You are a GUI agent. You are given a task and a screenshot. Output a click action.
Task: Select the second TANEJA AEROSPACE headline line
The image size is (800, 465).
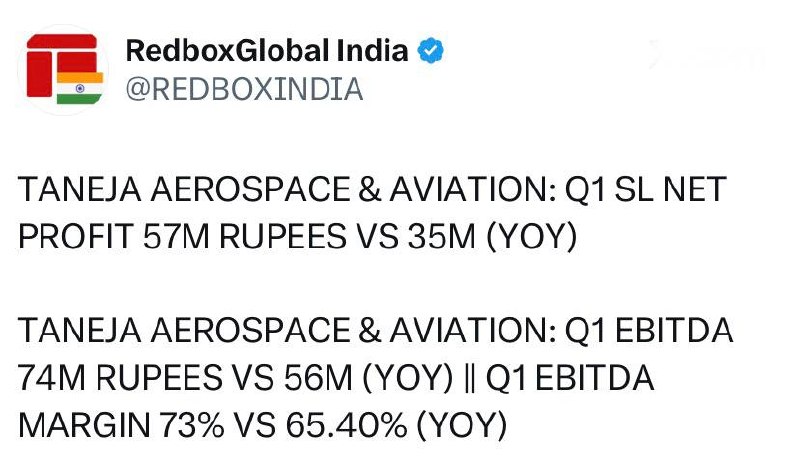pos(376,330)
